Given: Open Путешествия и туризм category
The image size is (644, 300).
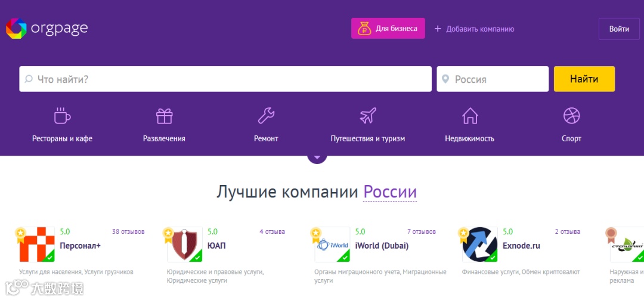Looking at the screenshot, I should coord(367,138).
